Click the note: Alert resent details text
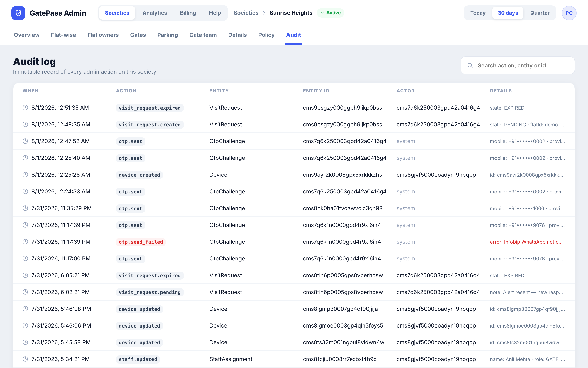The image size is (588, 368). (x=526, y=292)
